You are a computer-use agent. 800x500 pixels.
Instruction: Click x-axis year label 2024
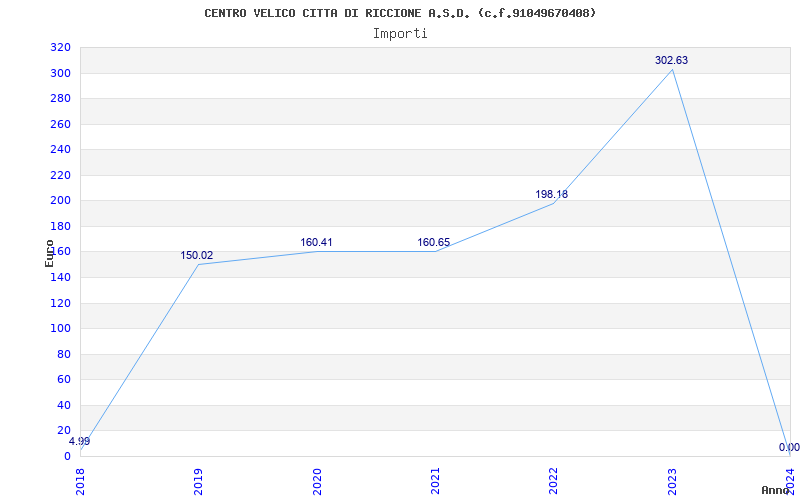[x=790, y=481]
